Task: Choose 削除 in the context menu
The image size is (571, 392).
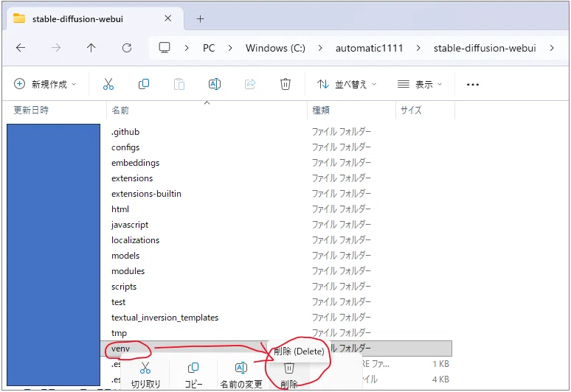Action: 289,375
